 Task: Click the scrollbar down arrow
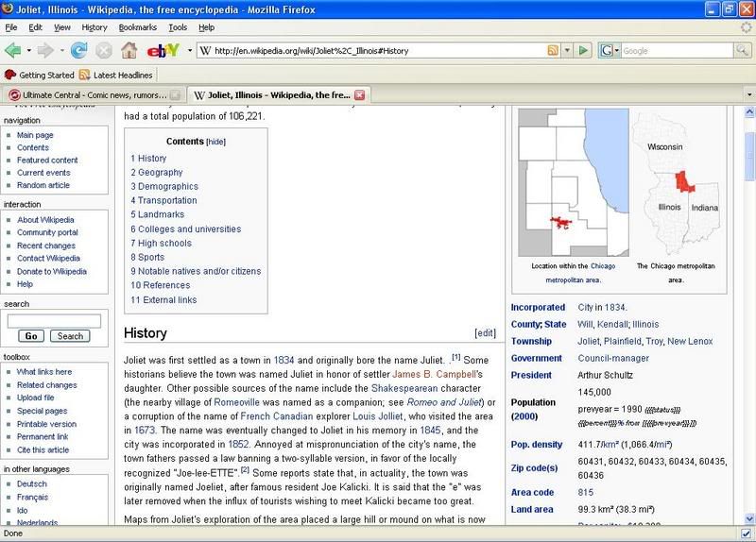[x=749, y=519]
